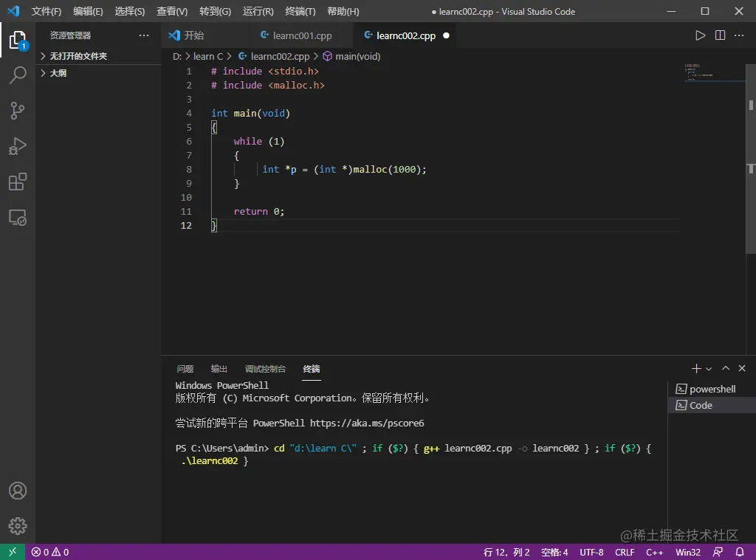
Task: Open the terminal launch profile dropdown arrow
Action: (709, 369)
